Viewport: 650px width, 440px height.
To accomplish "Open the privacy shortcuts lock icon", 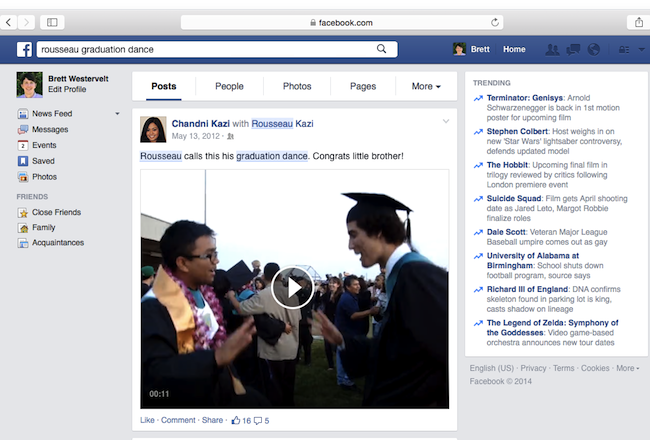I will tap(624, 50).
